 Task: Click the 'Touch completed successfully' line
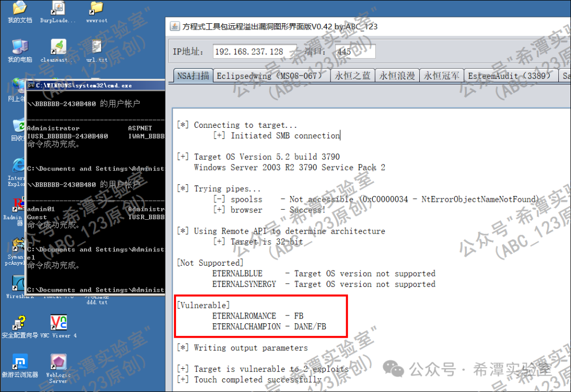click(250, 380)
